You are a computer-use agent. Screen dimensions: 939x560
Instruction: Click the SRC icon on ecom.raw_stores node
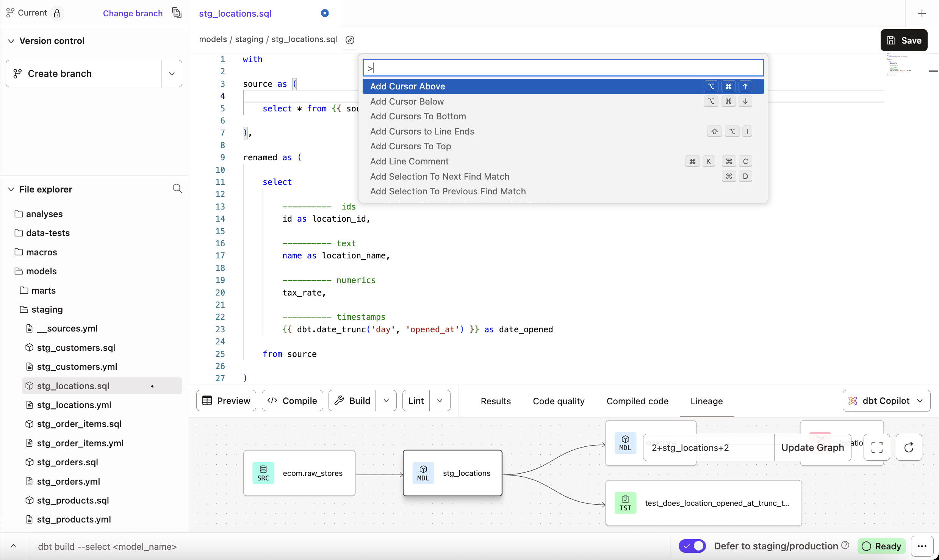point(263,473)
